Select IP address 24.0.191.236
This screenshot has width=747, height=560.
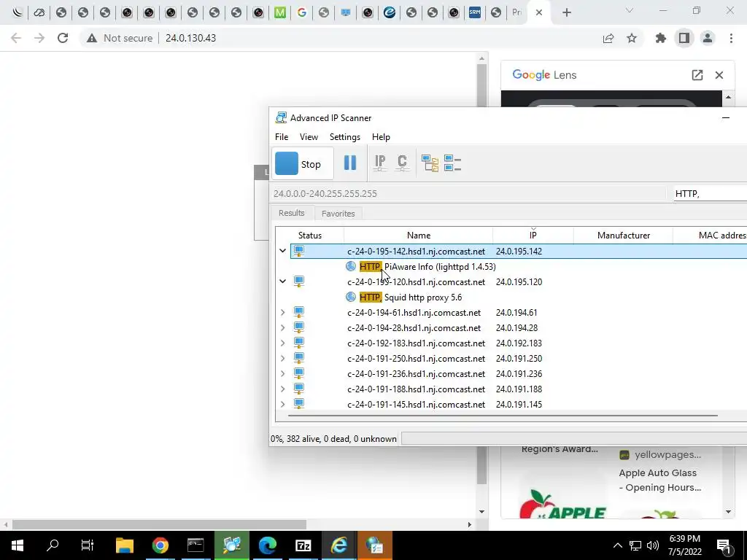519,374
